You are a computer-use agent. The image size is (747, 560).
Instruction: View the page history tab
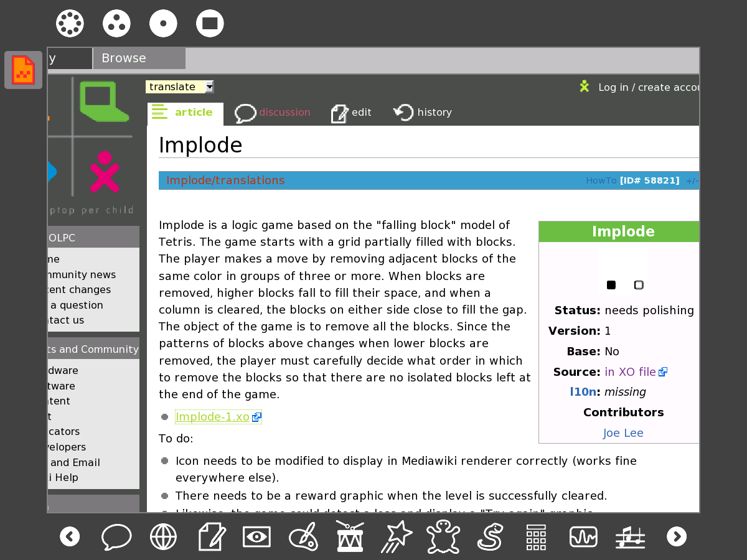tap(423, 113)
